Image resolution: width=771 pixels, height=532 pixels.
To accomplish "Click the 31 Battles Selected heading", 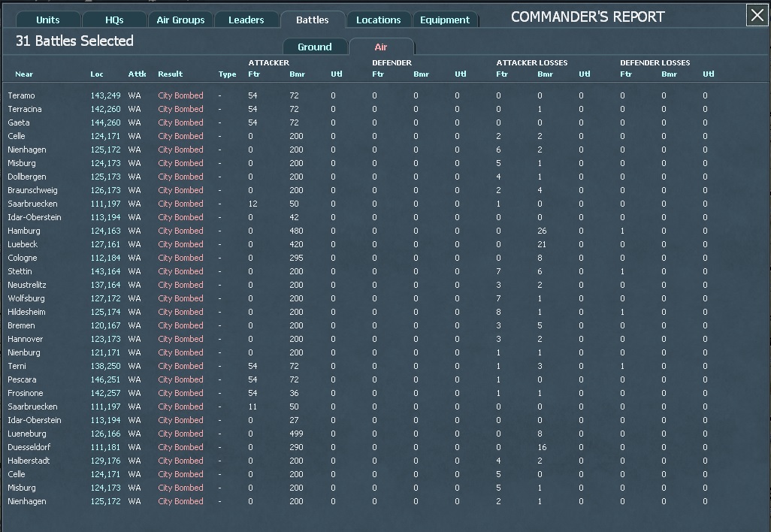I will pos(74,41).
